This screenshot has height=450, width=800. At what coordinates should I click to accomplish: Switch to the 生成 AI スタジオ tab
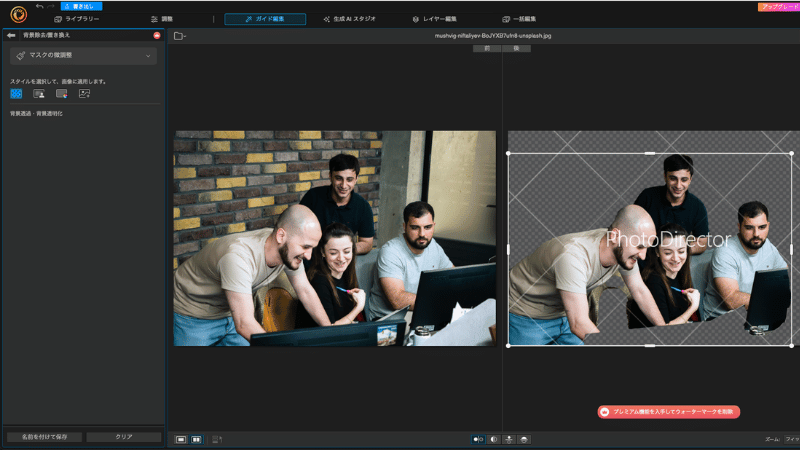350,19
